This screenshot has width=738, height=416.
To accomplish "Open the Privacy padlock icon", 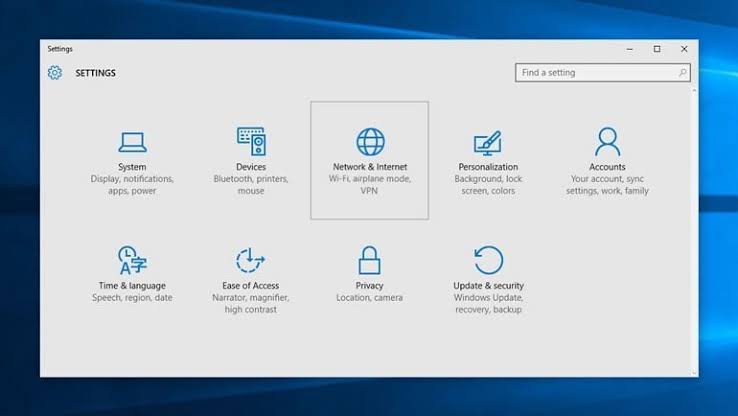I will 369,260.
